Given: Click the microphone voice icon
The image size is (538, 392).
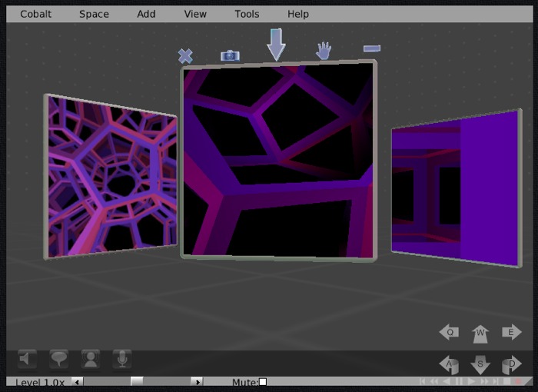Looking at the screenshot, I should click(x=121, y=359).
